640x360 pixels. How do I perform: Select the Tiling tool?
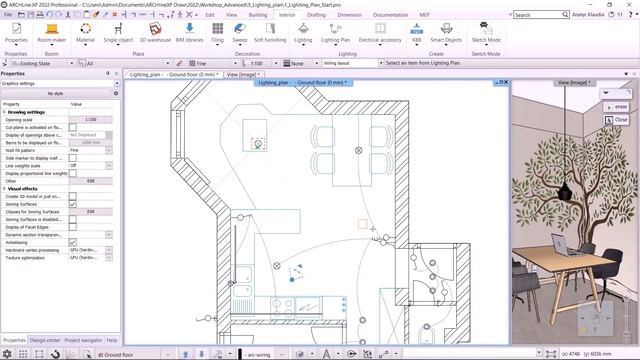click(x=218, y=33)
